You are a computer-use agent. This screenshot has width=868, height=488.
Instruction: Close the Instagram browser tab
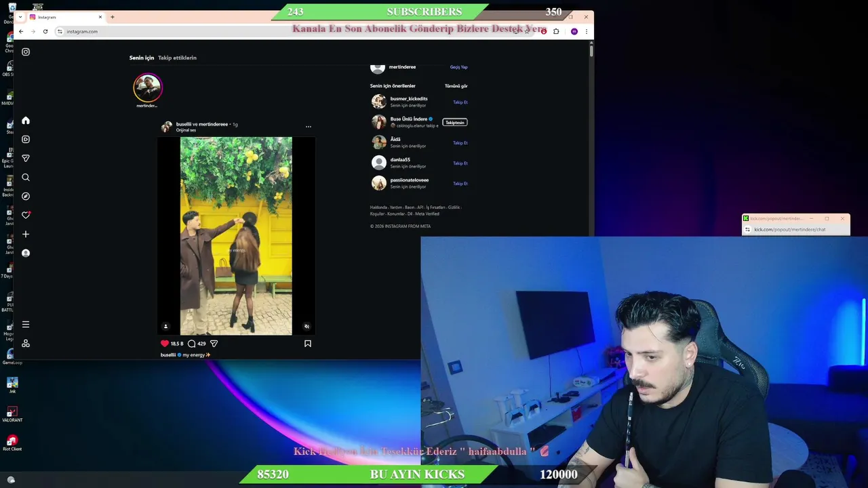100,17
